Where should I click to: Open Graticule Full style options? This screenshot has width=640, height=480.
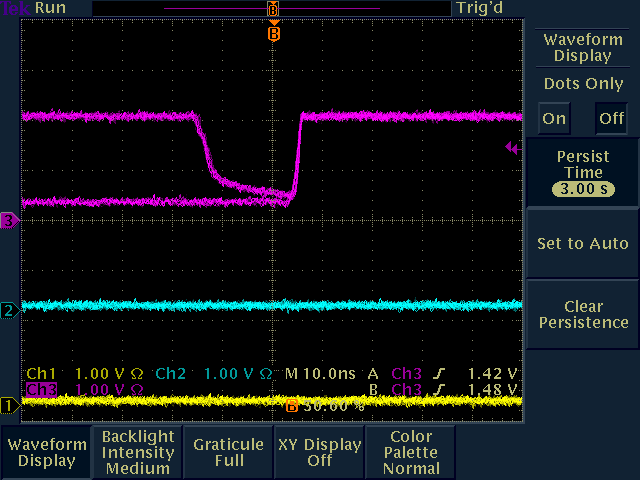[229, 453]
